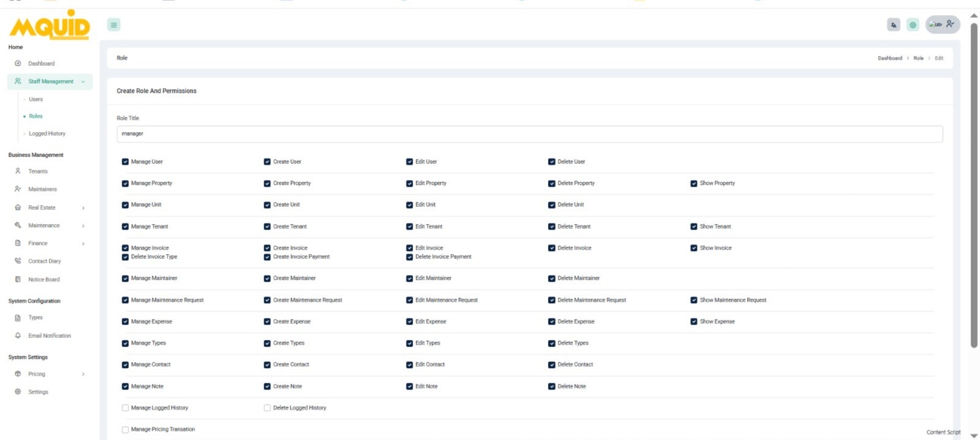Click the Staff Management people icon

(18, 81)
